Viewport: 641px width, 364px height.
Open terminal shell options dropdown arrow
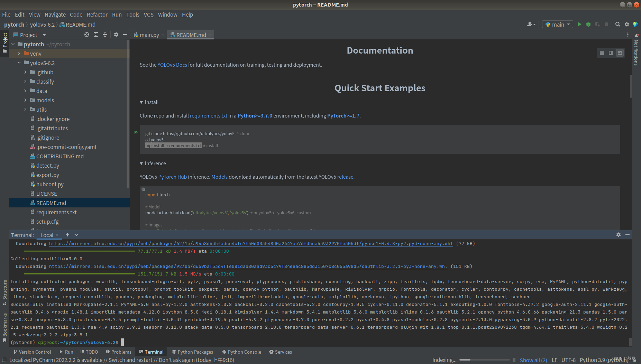tap(76, 235)
